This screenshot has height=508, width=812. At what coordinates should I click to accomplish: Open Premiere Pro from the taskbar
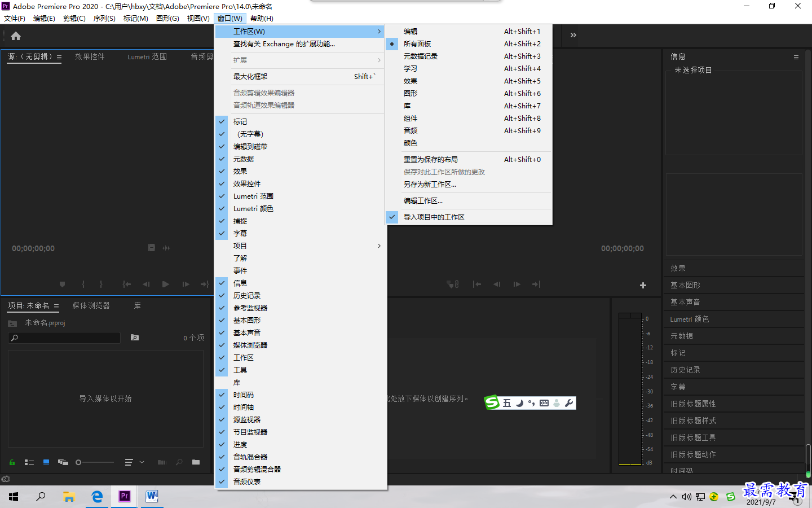pyautogui.click(x=124, y=496)
